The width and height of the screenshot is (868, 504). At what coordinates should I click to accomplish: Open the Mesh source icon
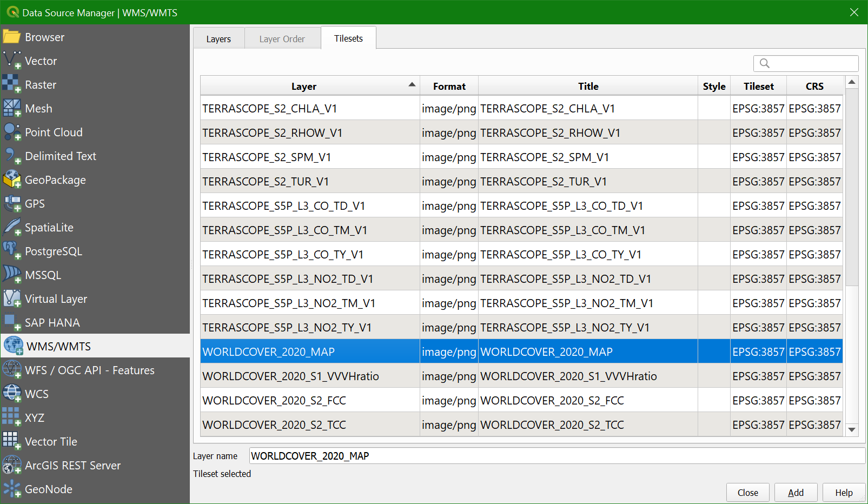(12, 109)
